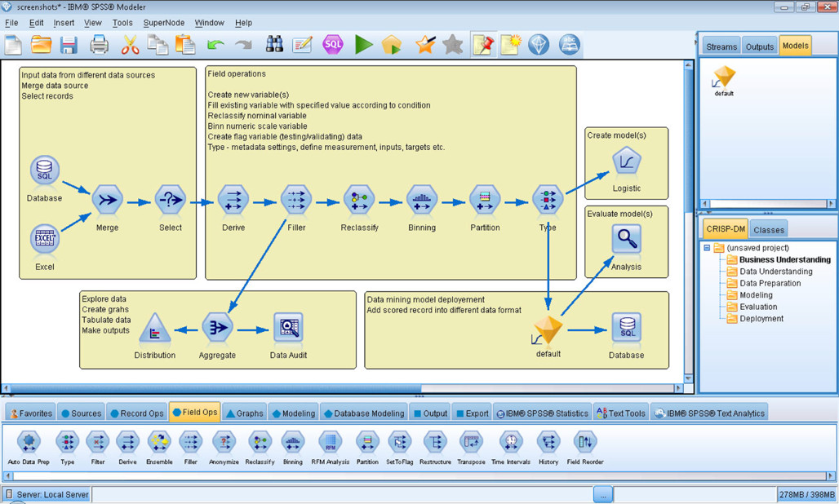Click the default model in Models panel
This screenshot has width=839, height=504.
click(x=724, y=81)
